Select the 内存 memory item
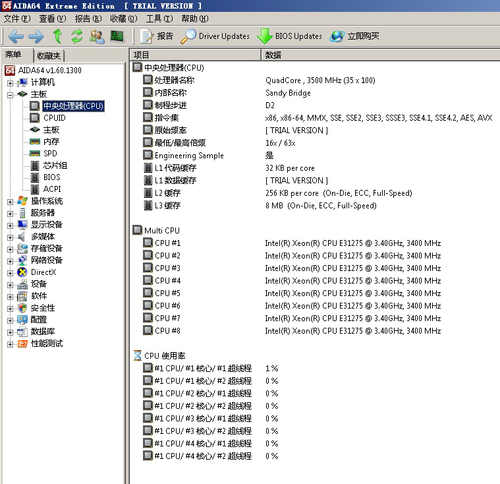Viewport: 500px width, 484px height. (x=51, y=142)
